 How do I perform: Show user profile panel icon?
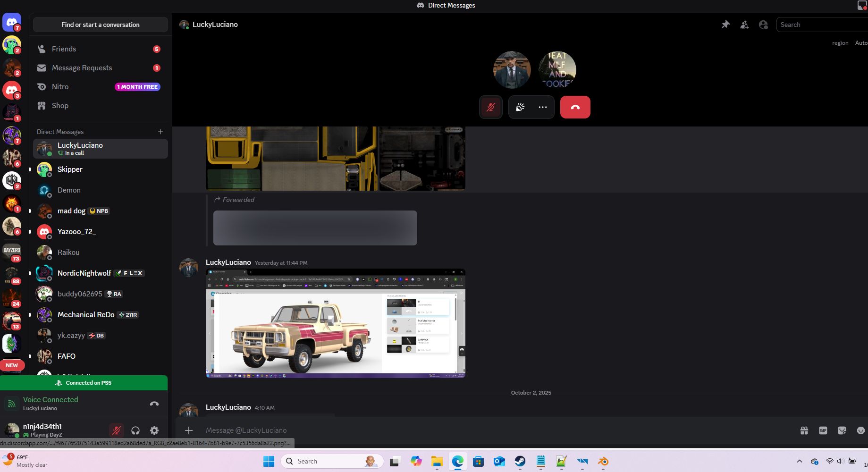point(763,25)
